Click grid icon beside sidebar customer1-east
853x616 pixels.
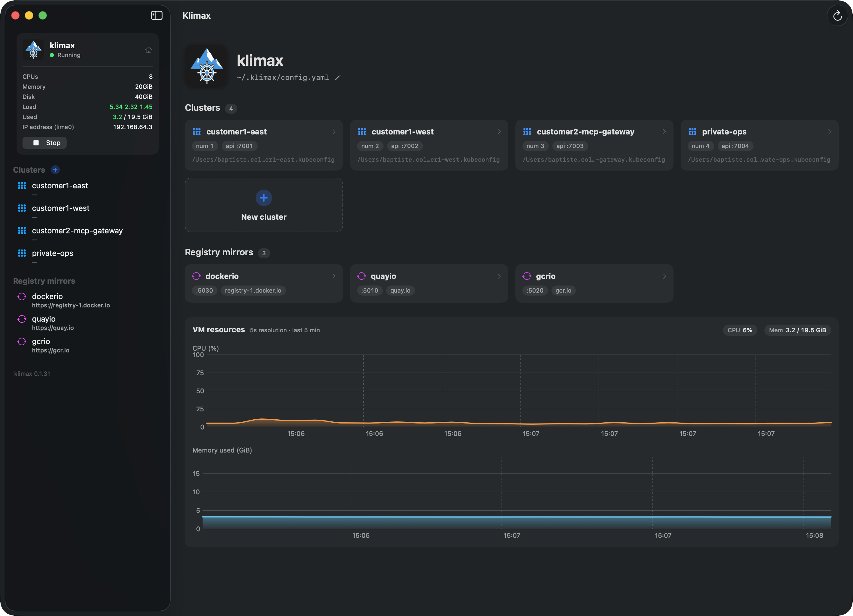pyautogui.click(x=22, y=186)
